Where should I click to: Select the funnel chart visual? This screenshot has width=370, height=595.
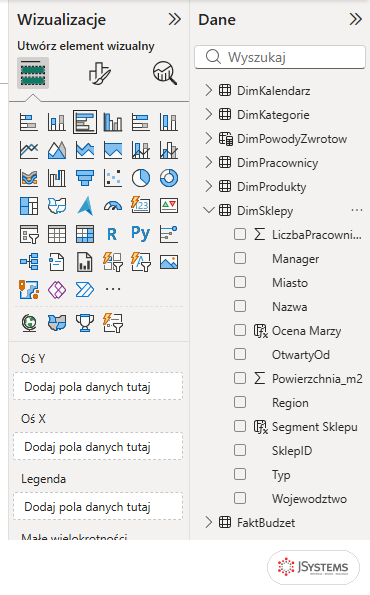point(85,178)
